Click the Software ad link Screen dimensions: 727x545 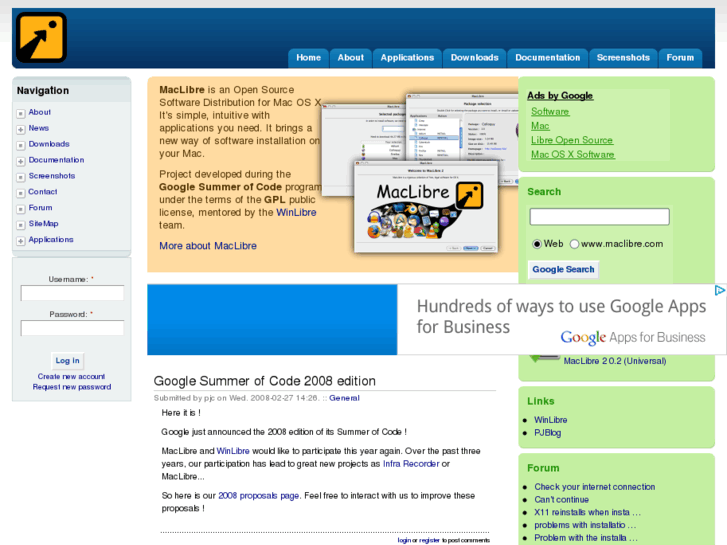(550, 111)
